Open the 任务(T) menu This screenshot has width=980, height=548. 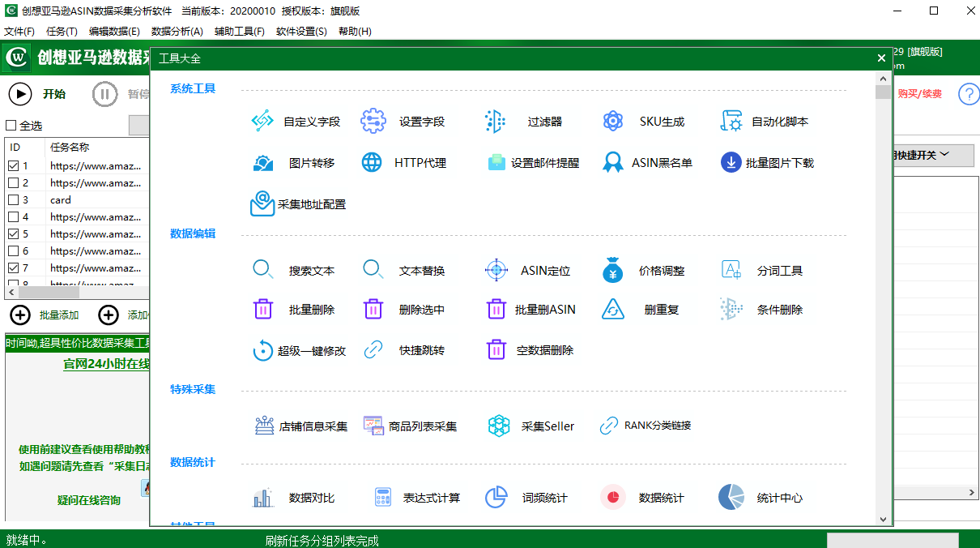pyautogui.click(x=62, y=32)
